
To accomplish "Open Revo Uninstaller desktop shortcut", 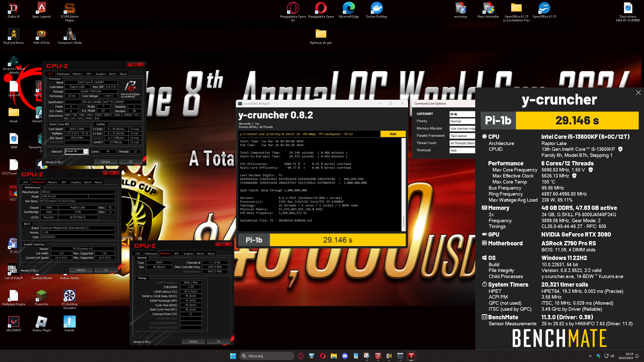I will pos(488,10).
